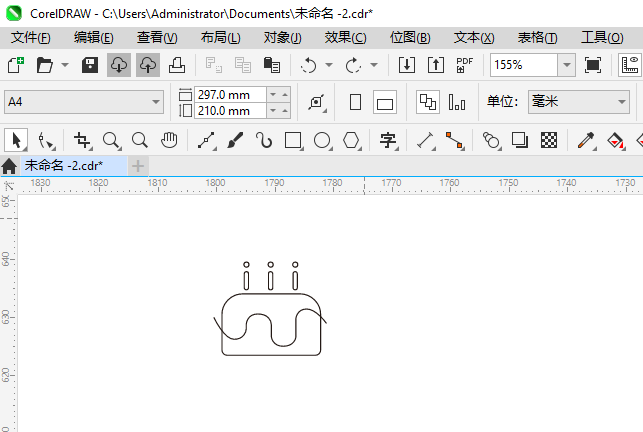Open the redo history dropdown arrow
This screenshot has height=432, width=643.
tap(374, 65)
